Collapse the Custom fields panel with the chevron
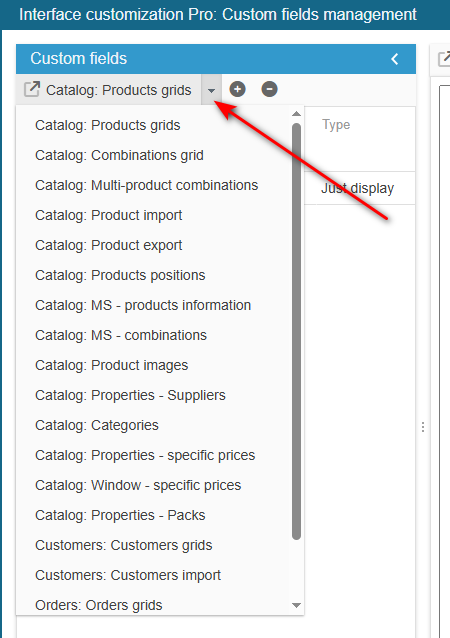 pyautogui.click(x=395, y=59)
